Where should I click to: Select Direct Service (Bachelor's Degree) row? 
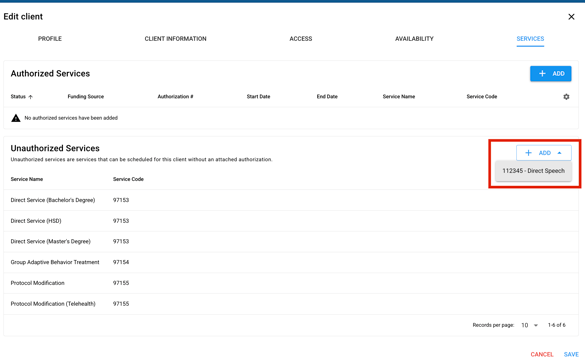point(291,200)
